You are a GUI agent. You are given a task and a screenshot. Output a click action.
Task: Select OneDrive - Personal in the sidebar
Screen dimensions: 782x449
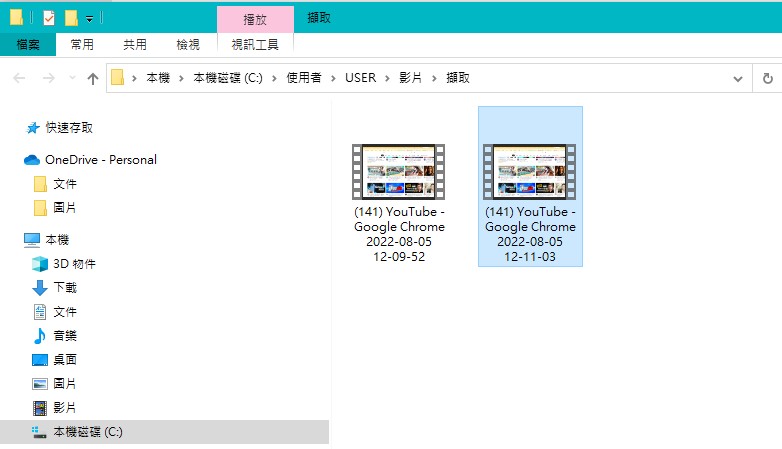point(101,160)
